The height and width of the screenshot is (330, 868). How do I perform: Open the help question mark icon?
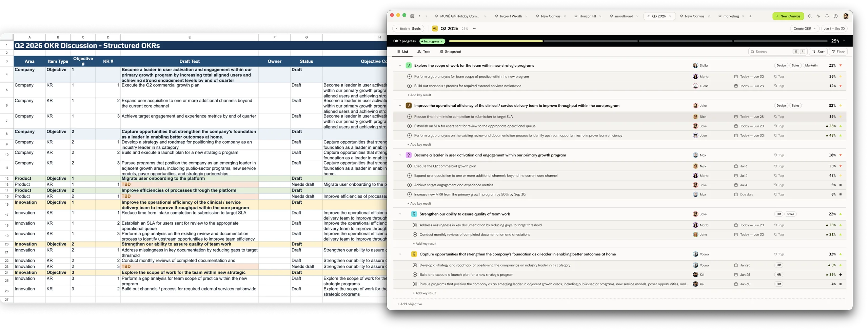point(835,16)
